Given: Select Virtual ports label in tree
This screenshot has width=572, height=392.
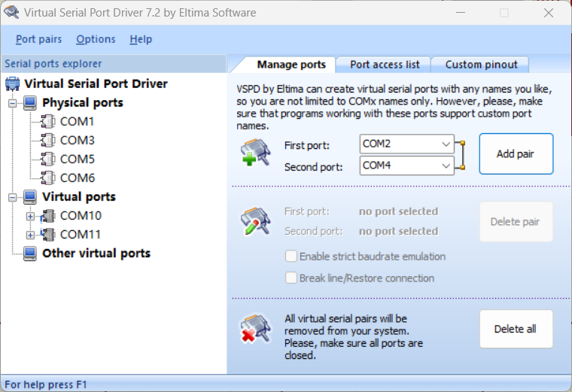Looking at the screenshot, I should (79, 197).
